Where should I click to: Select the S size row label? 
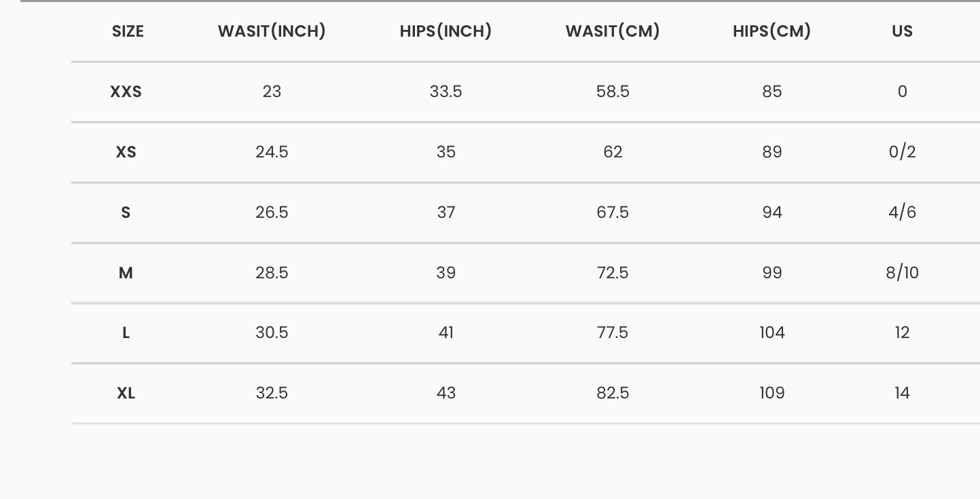click(x=126, y=212)
